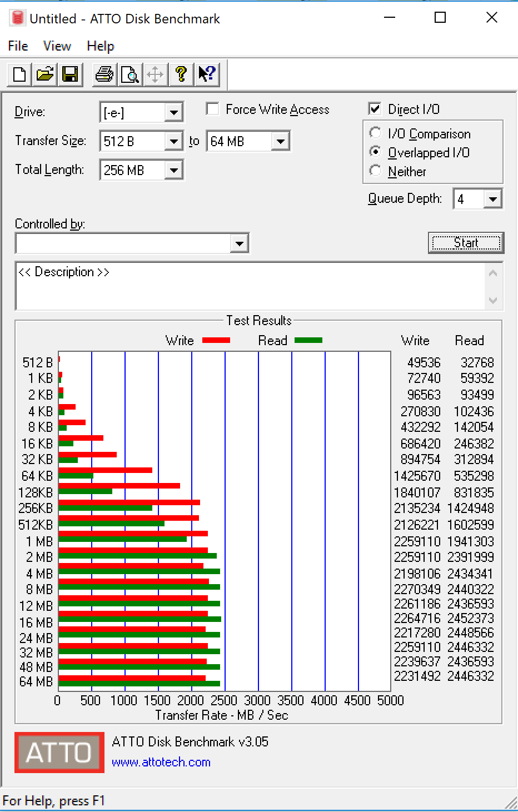Screen dimensions: 518x812
Task: Click the Save floppy disk icon
Action: tap(71, 74)
